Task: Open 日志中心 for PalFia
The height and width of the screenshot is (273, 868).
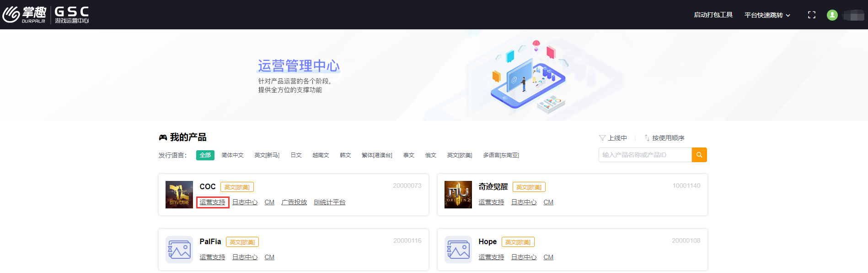Action: pos(245,257)
